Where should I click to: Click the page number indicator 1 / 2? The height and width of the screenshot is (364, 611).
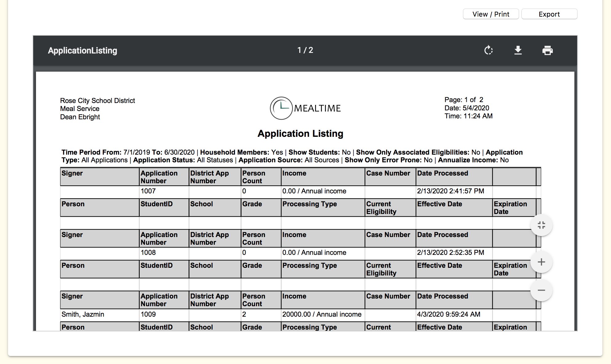point(305,50)
